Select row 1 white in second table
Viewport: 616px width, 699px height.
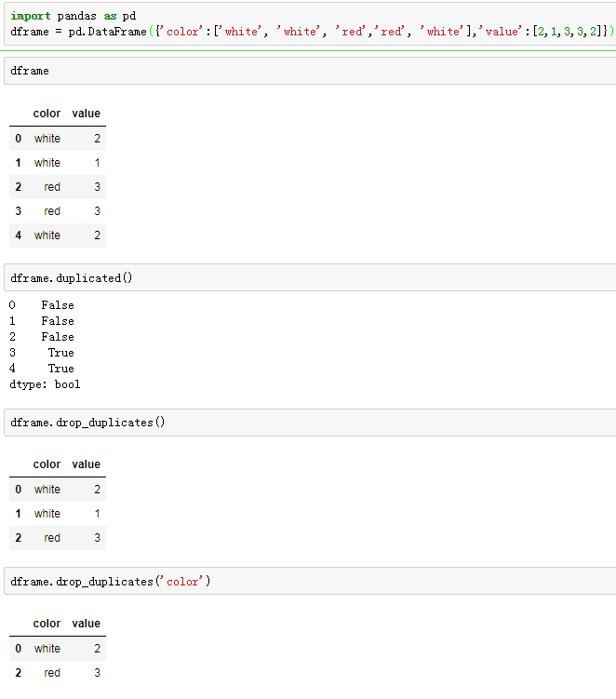click(58, 514)
